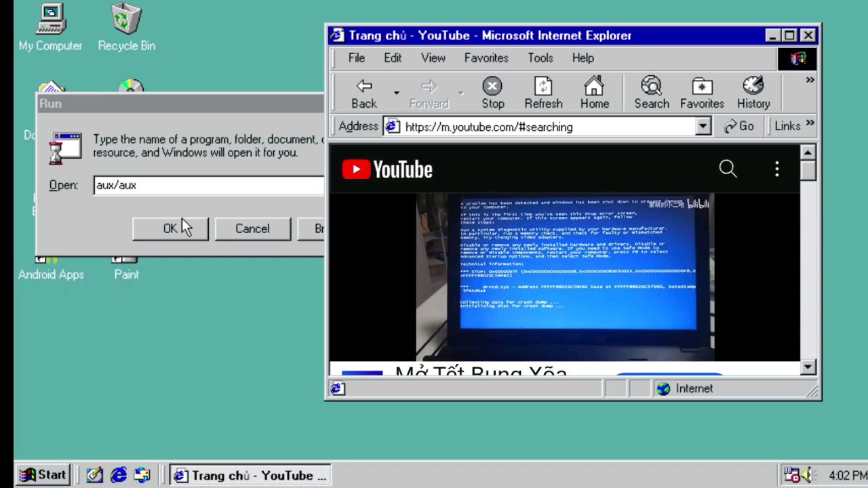The image size is (868, 488).
Task: Click the Windows Start button
Action: coord(43,475)
